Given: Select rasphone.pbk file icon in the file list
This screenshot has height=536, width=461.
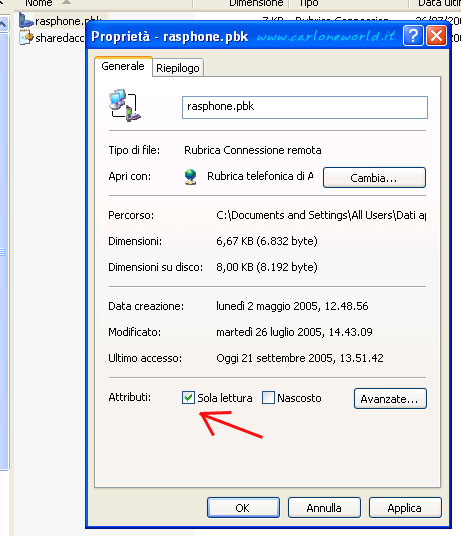Looking at the screenshot, I should pos(26,20).
